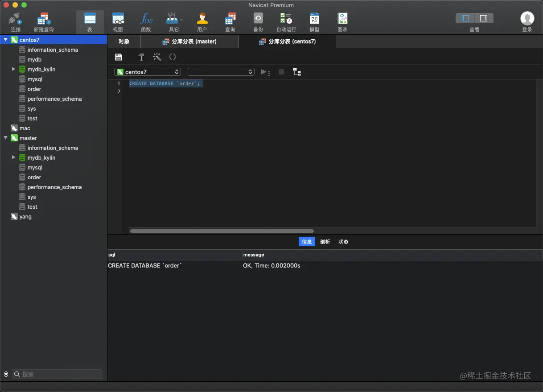Viewport: 543px width, 392px height.
Task: Click the CREATE DATABASE `order` result cell
Action: coord(145,265)
